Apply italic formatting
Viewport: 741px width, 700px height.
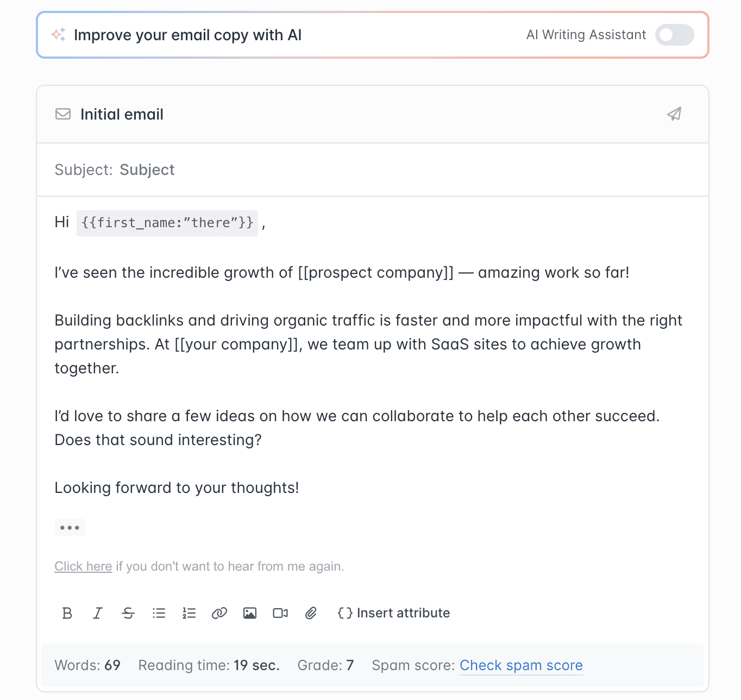pyautogui.click(x=98, y=613)
